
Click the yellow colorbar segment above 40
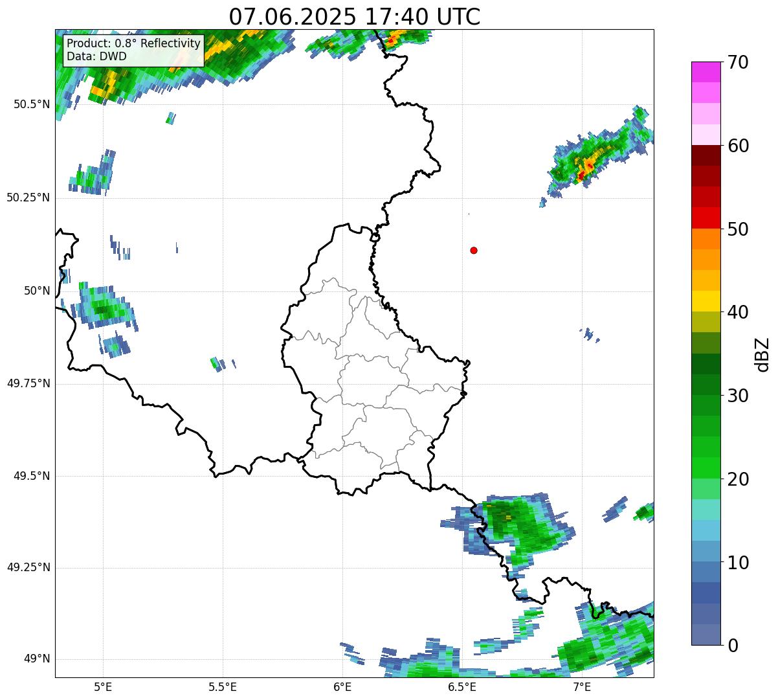click(706, 301)
